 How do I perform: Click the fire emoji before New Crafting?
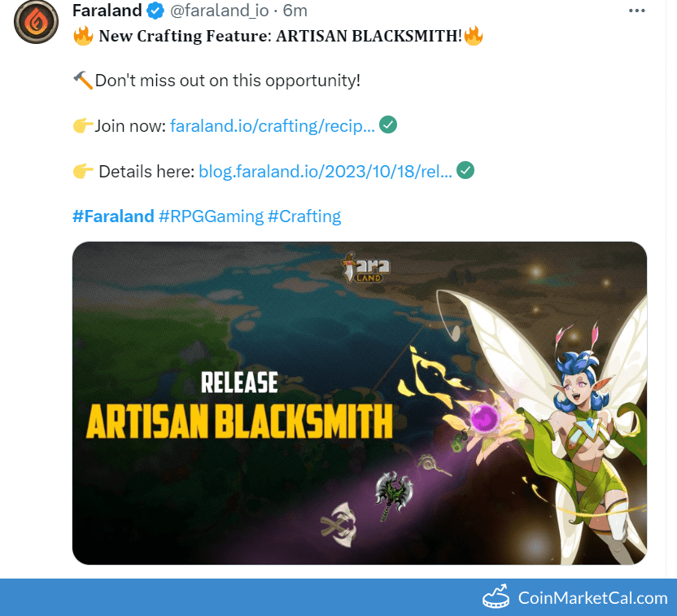tap(83, 35)
